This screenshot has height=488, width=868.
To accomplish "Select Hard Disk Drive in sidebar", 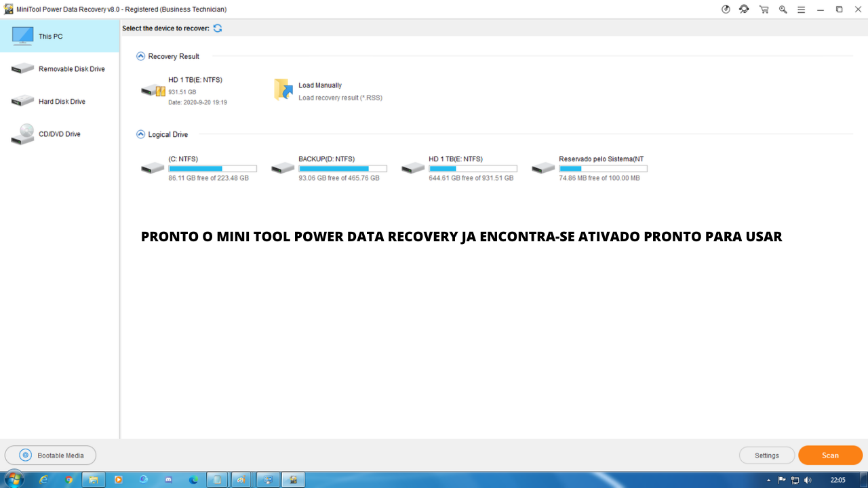I will tap(60, 102).
